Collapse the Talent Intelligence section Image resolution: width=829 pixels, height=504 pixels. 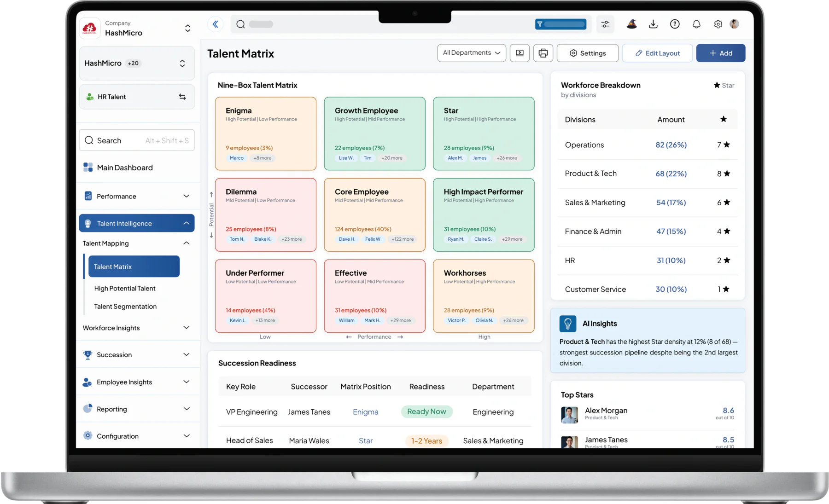(x=137, y=223)
